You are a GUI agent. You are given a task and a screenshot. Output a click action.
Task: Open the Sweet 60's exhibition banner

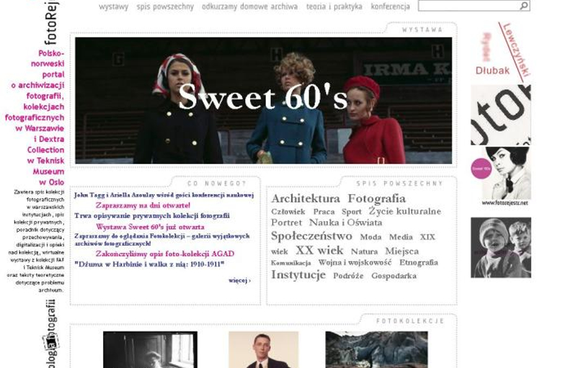(264, 100)
